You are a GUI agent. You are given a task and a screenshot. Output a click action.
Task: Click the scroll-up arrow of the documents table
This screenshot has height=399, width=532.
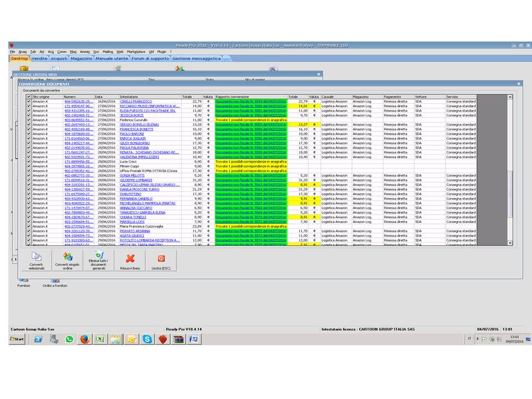coord(510,97)
